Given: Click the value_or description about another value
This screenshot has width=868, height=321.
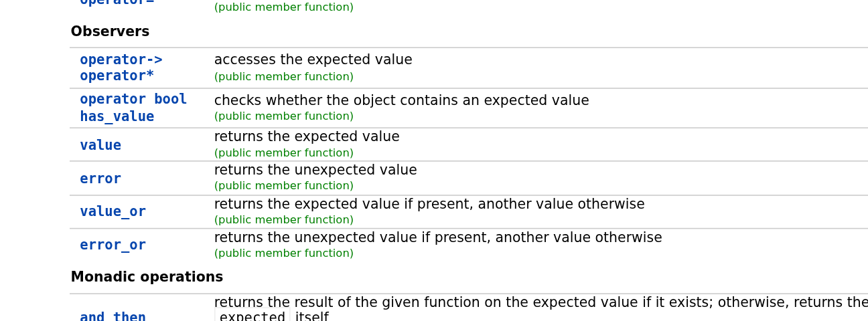Looking at the screenshot, I should [429, 205].
